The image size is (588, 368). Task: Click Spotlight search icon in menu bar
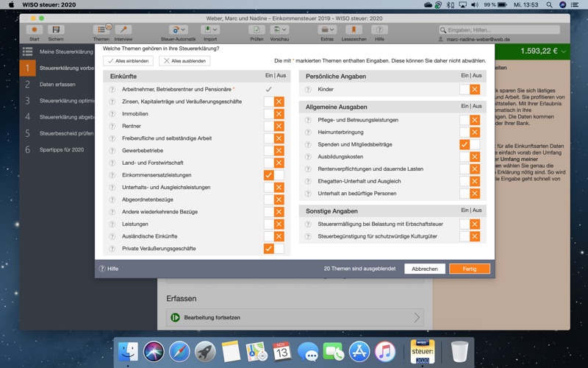(549, 5)
